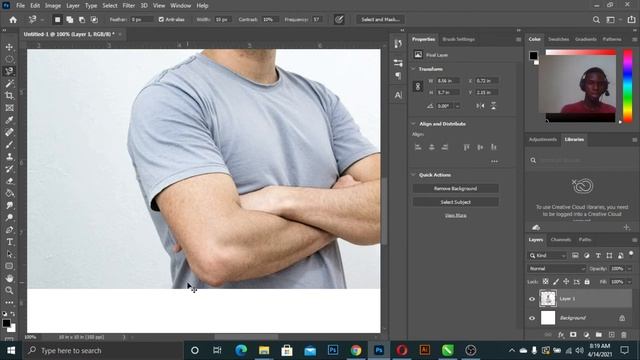
Task: Toggle link width and height constraint
Action: coord(418,87)
